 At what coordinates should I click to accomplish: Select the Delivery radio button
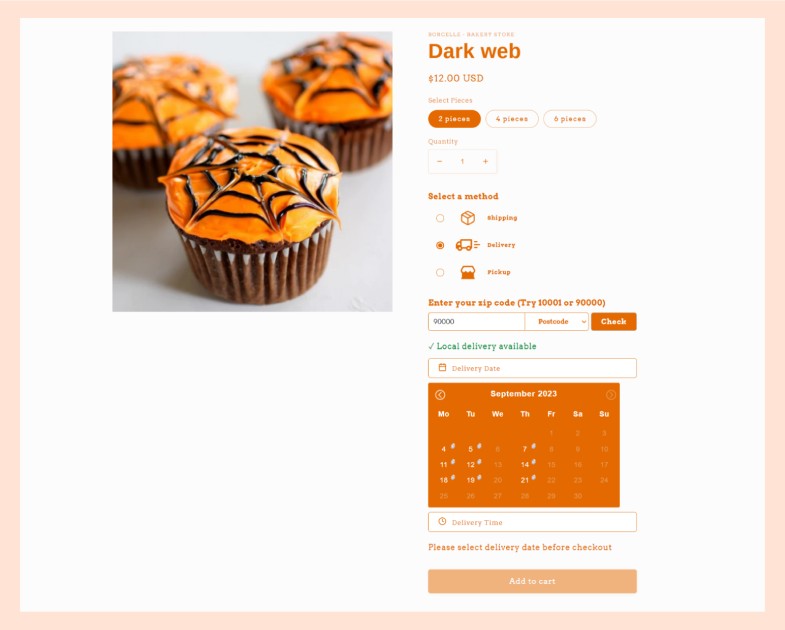pos(440,245)
